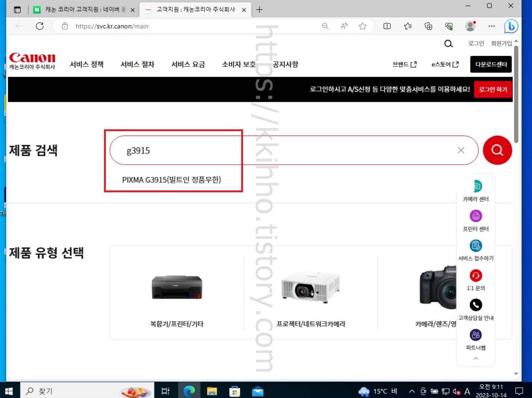
Task: Close the 캐논 코리아 고객지원 Naver tab
Action: point(132,10)
